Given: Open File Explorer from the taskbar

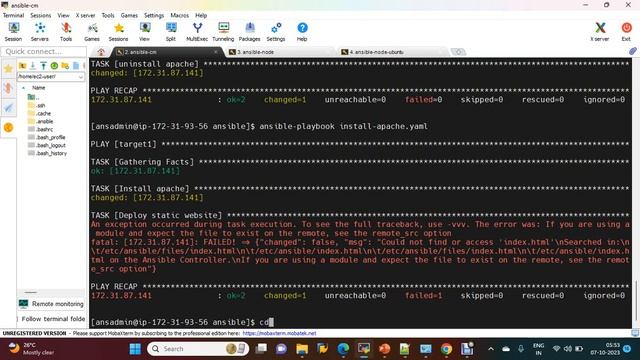Looking at the screenshot, I should 302,349.
